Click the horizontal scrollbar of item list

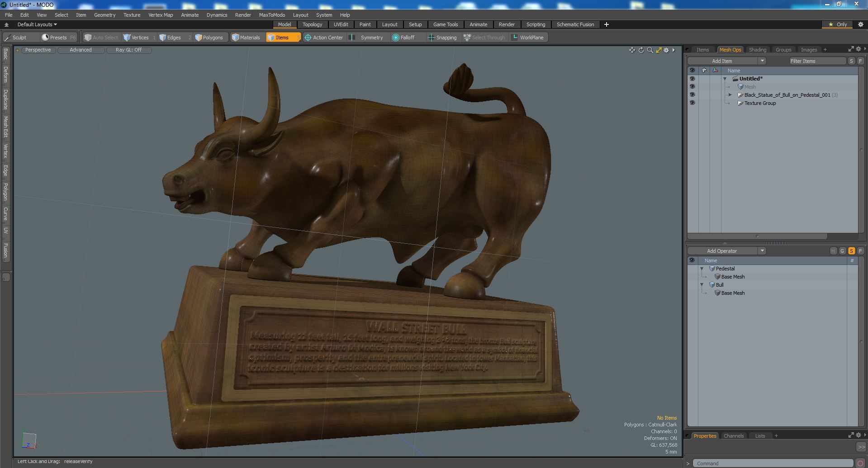tap(757, 236)
